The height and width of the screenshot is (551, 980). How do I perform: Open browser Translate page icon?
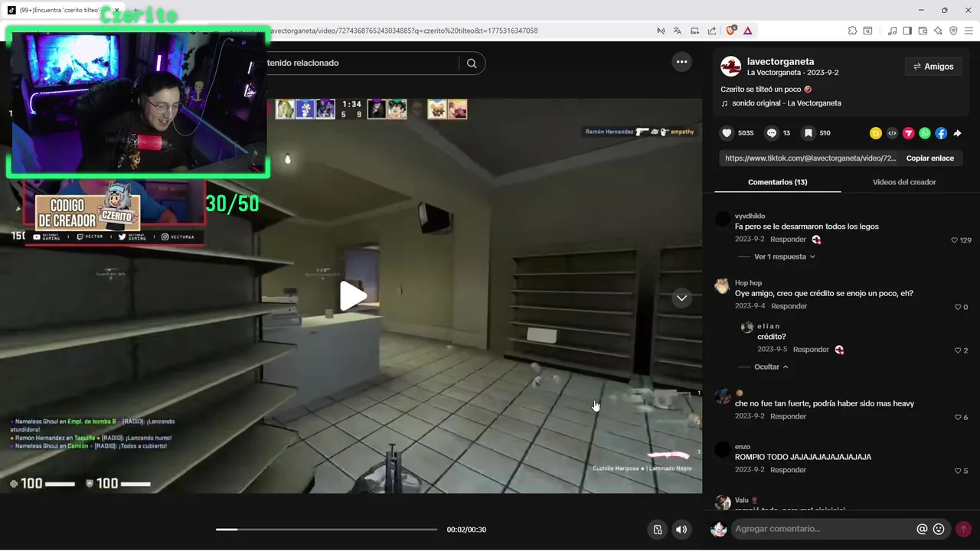(678, 31)
